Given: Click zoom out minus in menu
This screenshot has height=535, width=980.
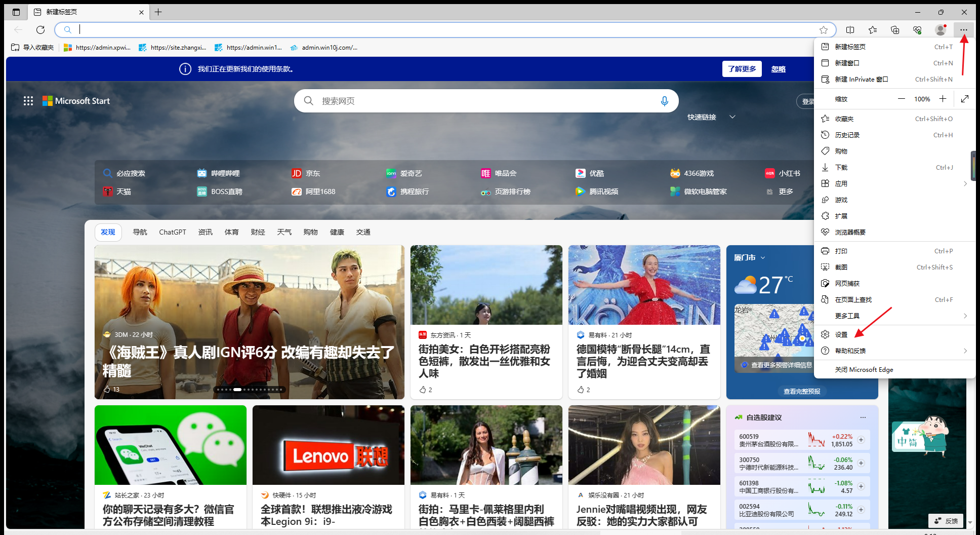Looking at the screenshot, I should pyautogui.click(x=902, y=99).
